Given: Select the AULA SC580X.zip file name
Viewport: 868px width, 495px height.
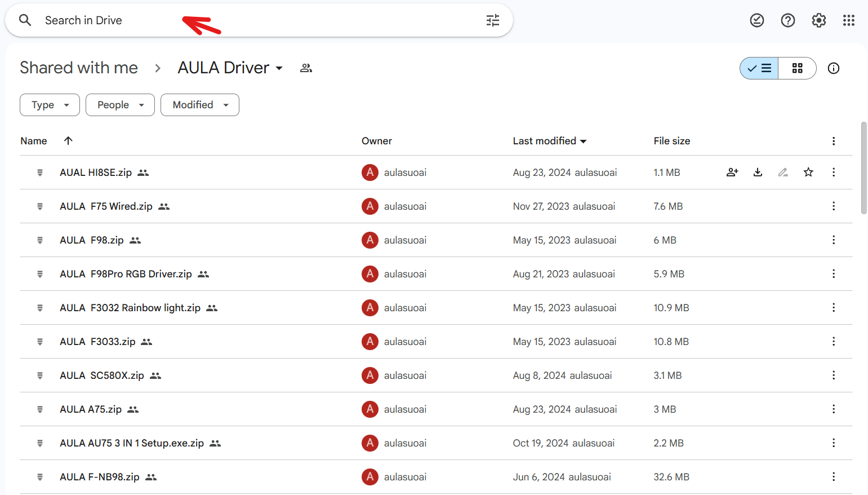Looking at the screenshot, I should tap(102, 375).
